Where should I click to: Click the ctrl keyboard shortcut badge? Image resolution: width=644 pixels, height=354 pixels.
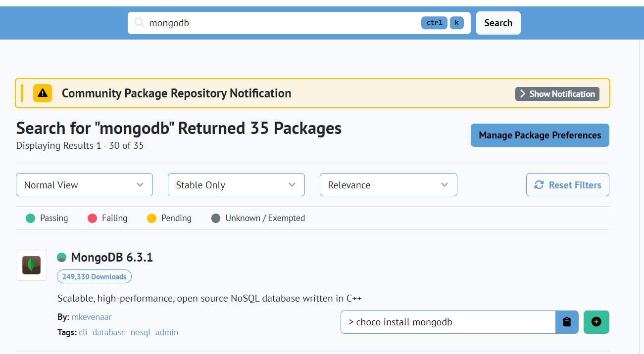(x=434, y=23)
